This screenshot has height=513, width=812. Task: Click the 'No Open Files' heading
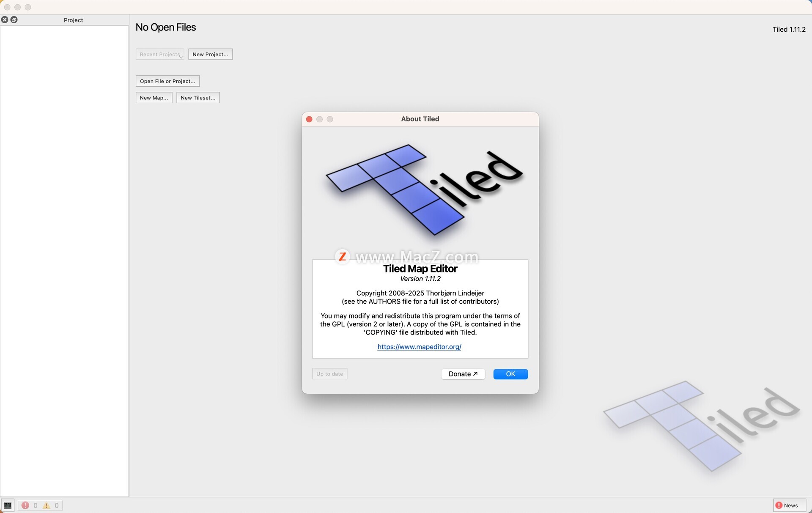[x=166, y=27]
